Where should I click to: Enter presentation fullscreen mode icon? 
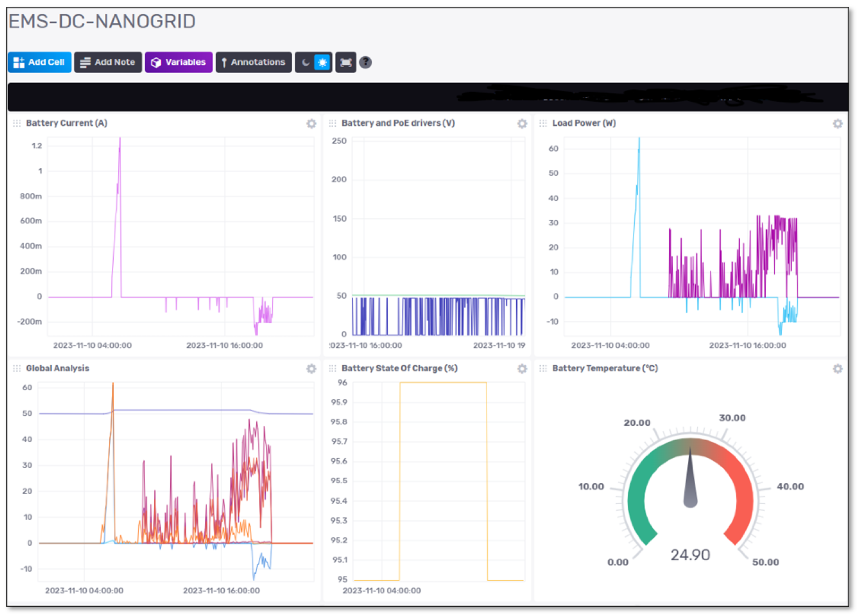point(346,62)
